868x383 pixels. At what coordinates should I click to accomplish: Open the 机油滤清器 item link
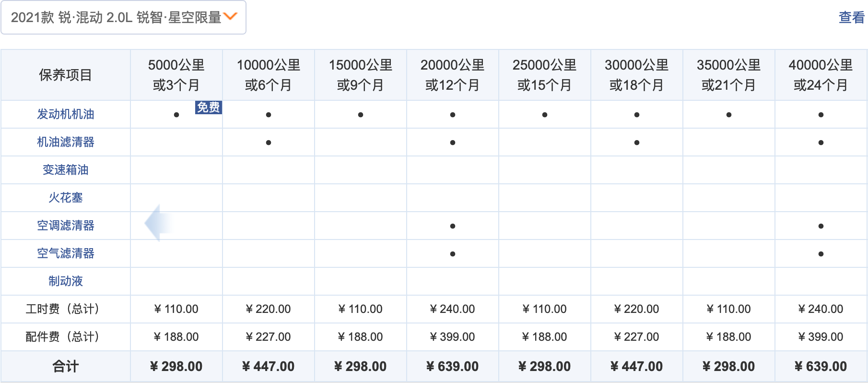pyautogui.click(x=66, y=142)
